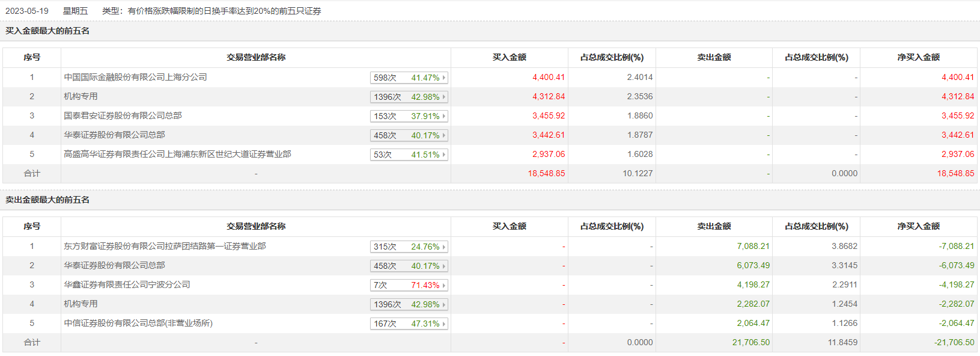Select the 买入金额最大的前五名 section header
980x356 pixels.
tap(47, 31)
